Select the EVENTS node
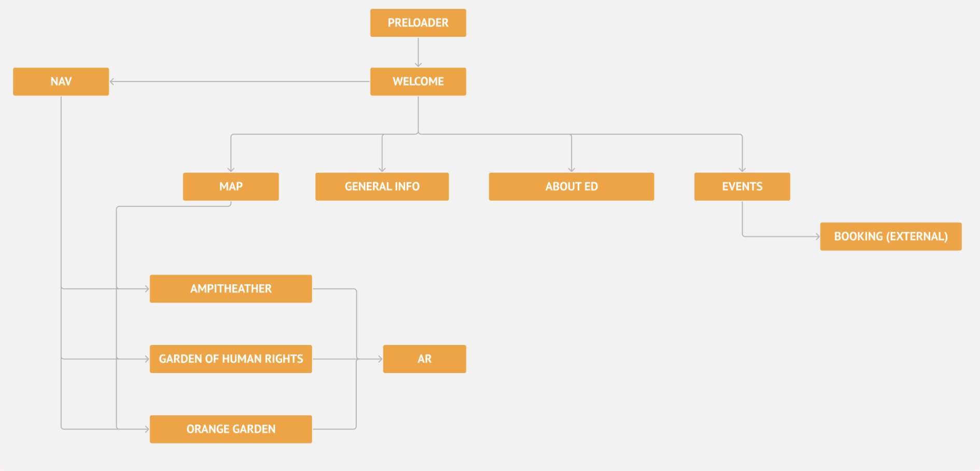Screen dimensions: 980x471 742,187
